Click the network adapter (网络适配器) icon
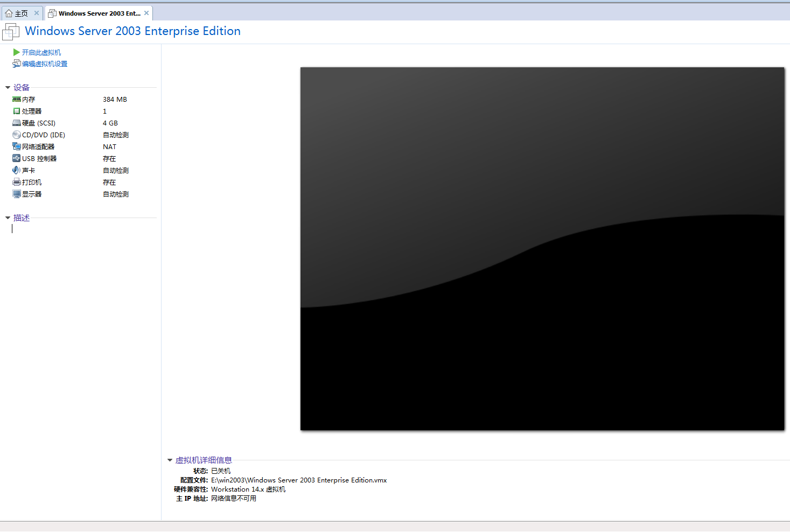This screenshot has height=532, width=790. (x=17, y=146)
